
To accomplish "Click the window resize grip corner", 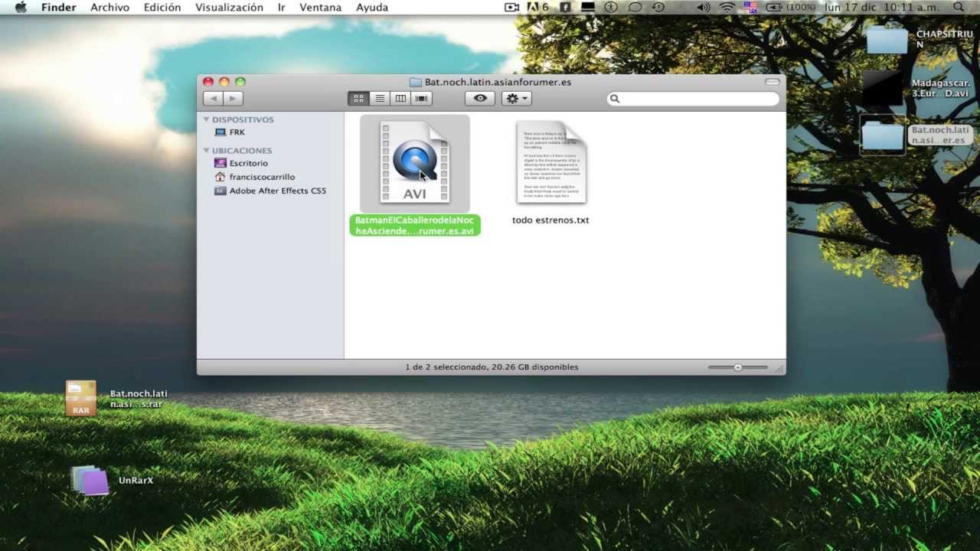I will (779, 369).
